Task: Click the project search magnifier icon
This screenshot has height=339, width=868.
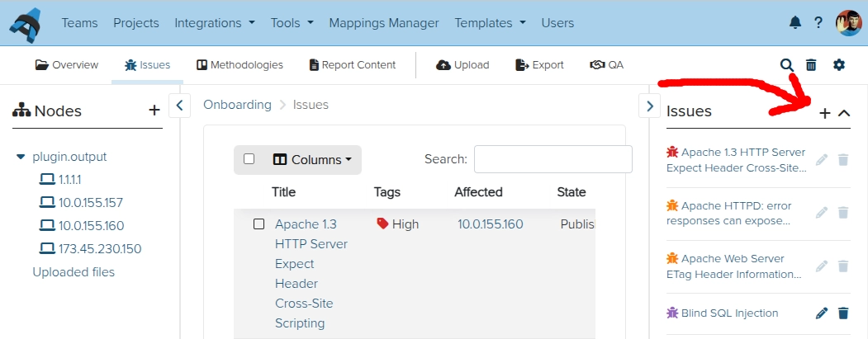Action: tap(786, 65)
